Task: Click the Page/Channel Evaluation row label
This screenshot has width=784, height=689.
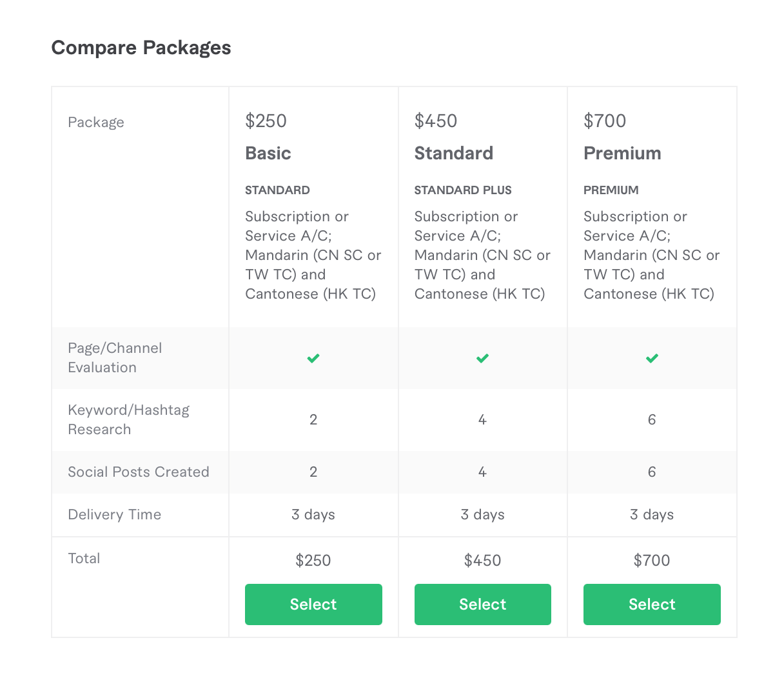Action: pyautogui.click(x=115, y=358)
